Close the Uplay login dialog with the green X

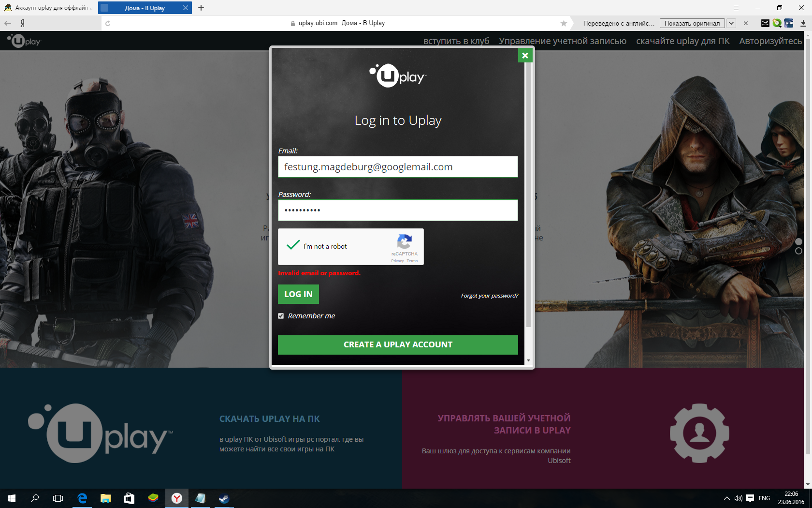(525, 55)
